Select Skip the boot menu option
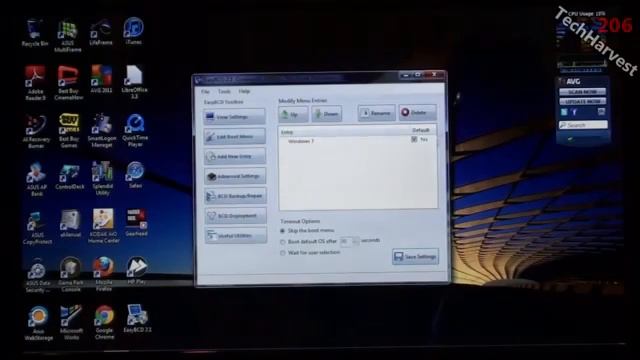640x360 pixels. pyautogui.click(x=308, y=231)
